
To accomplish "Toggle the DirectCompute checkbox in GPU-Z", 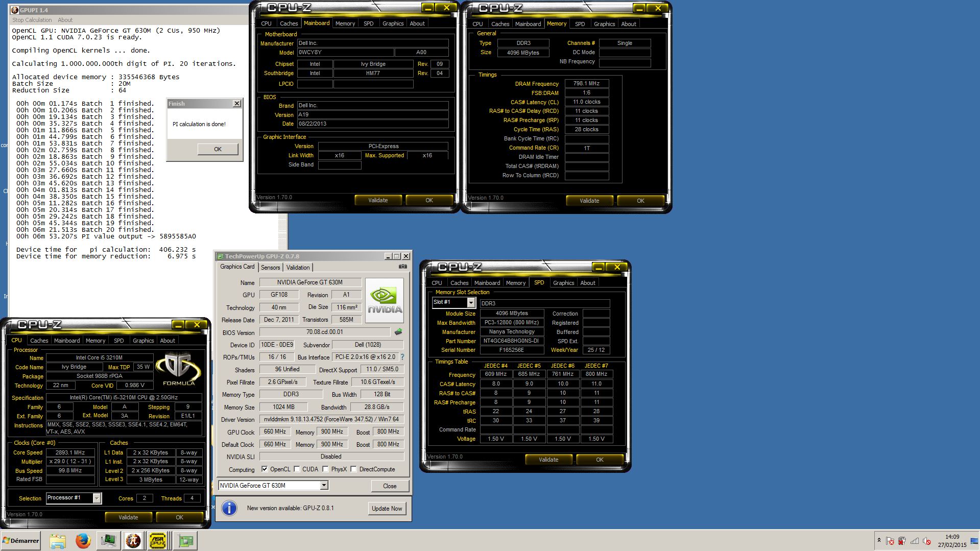I will click(353, 469).
